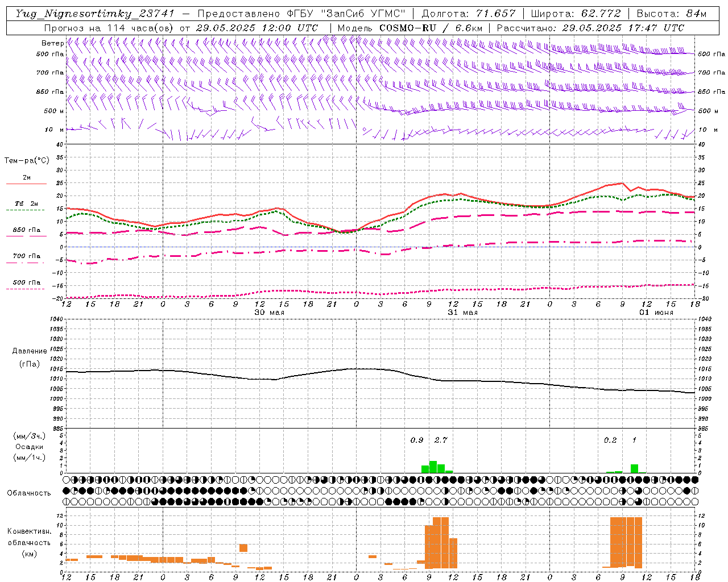Click the '30 мая' date label
The width and height of the screenshot is (728, 582).
pyautogui.click(x=270, y=313)
